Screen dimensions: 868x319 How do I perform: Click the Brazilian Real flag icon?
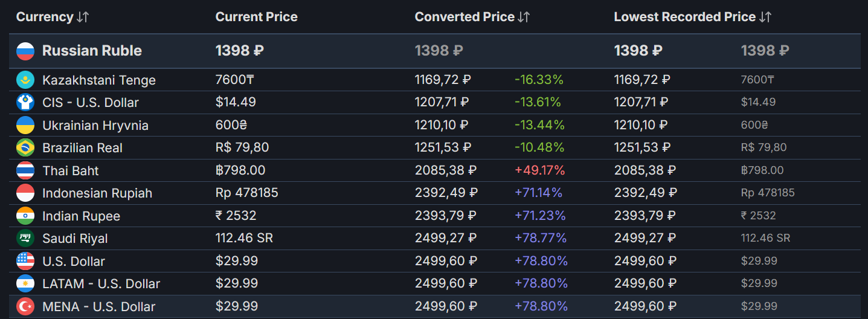[25, 147]
